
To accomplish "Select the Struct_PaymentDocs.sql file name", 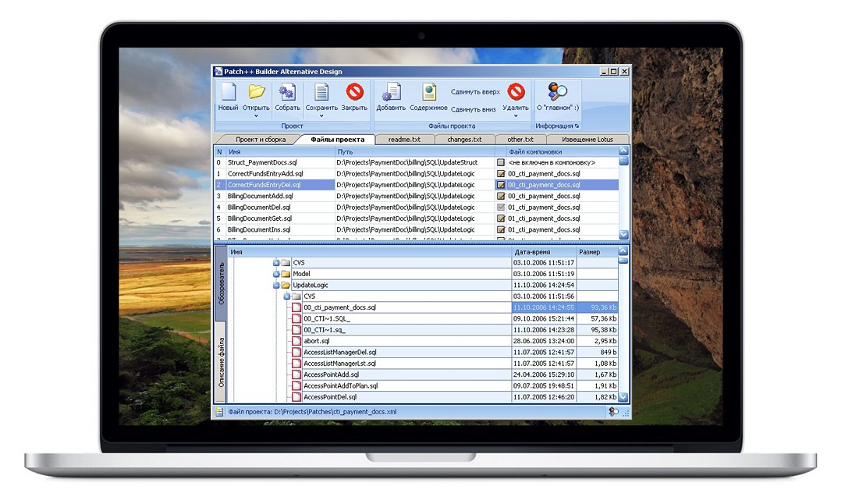I will coord(262,162).
